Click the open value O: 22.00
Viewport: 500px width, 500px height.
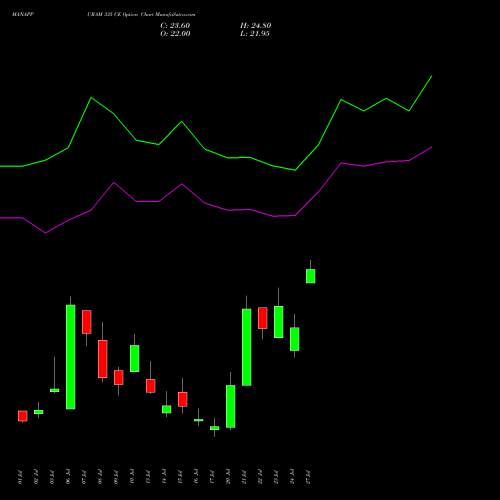coord(175,34)
